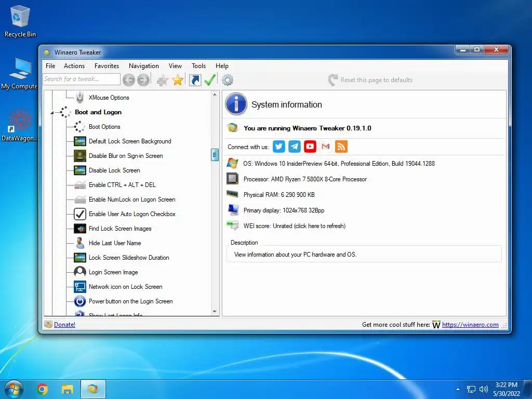Click the Processor: AMD Ryzen 7 5800X line

[x=305, y=179]
